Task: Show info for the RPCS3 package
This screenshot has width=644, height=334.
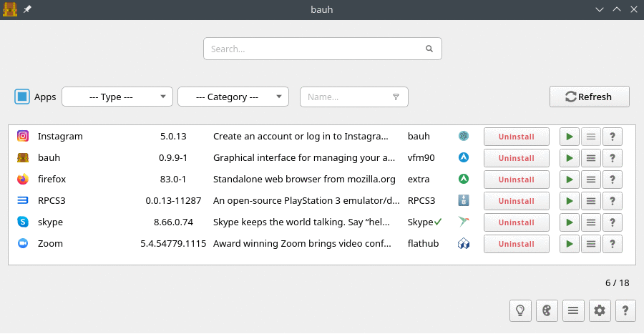Action: pyautogui.click(x=612, y=201)
